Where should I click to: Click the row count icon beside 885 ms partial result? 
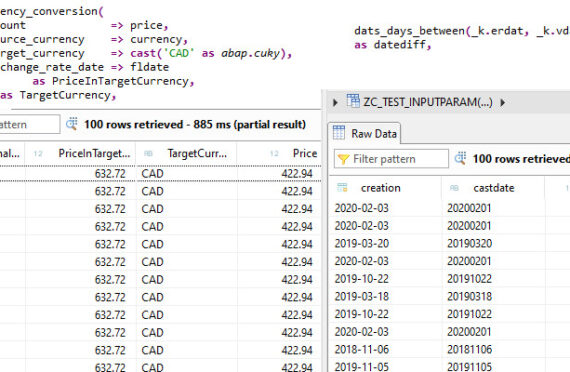tap(72, 124)
